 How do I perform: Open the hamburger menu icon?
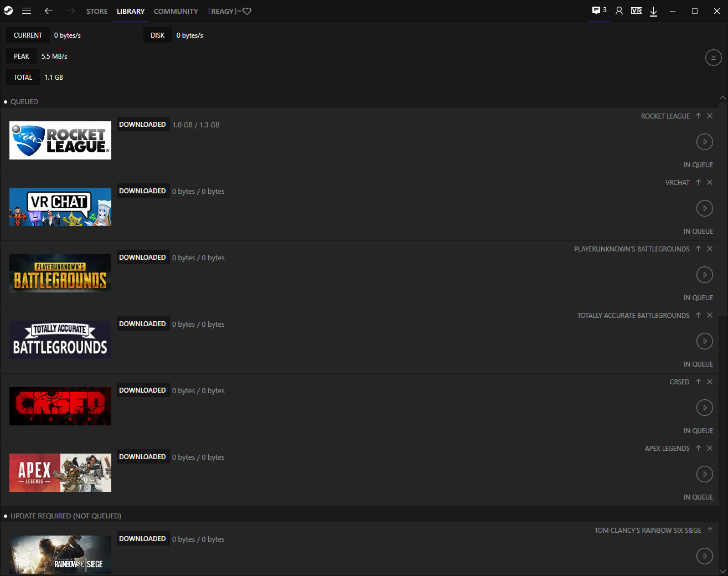click(27, 11)
